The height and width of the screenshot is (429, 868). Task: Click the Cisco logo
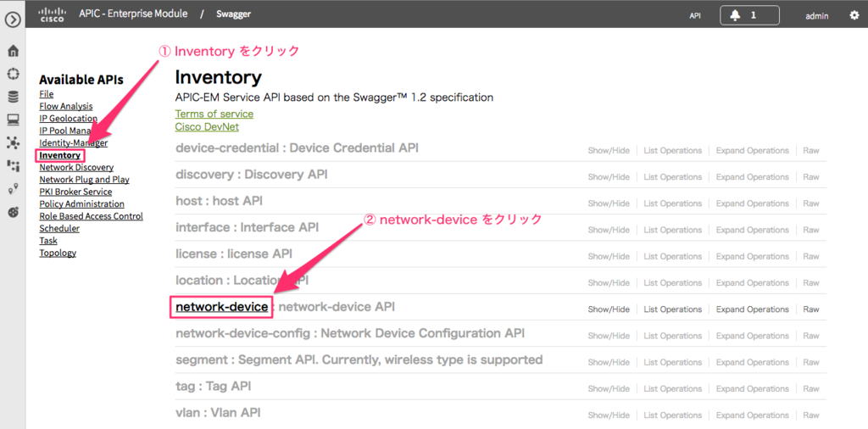pyautogui.click(x=52, y=14)
